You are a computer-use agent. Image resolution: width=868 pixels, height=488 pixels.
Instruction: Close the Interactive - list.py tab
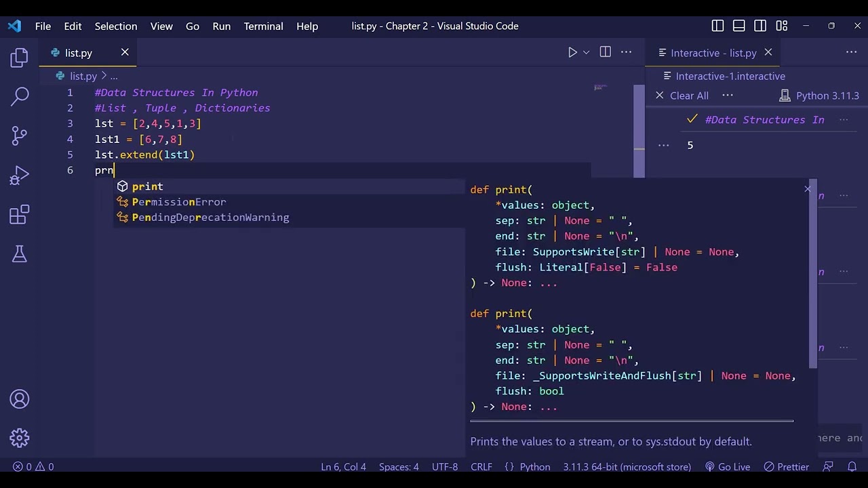coord(768,52)
